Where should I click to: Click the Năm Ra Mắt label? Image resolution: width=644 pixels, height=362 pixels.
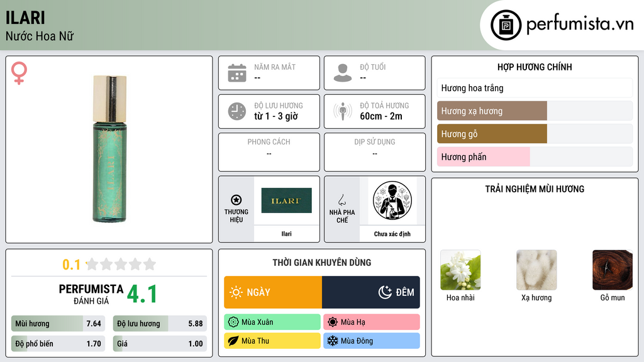pos(275,67)
